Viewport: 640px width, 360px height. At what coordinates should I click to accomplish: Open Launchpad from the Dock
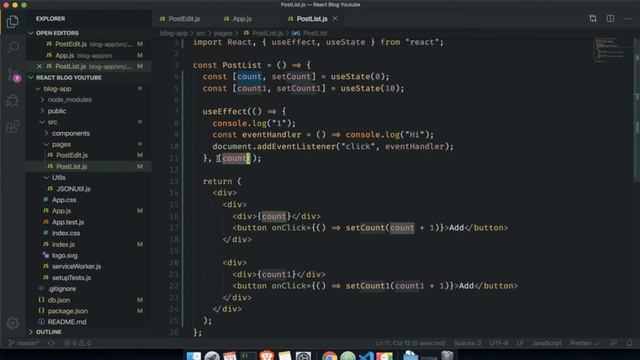click(212, 356)
